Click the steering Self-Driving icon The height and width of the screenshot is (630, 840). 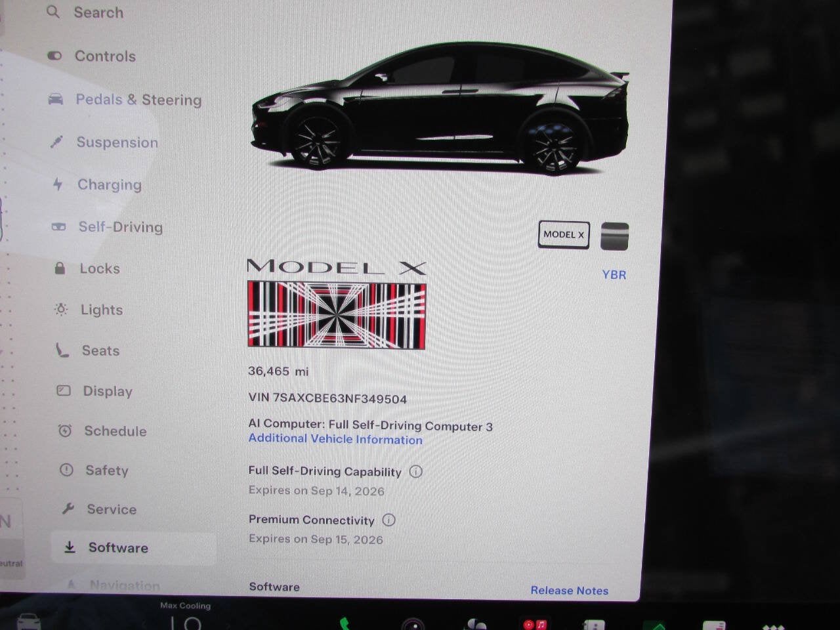click(x=58, y=227)
